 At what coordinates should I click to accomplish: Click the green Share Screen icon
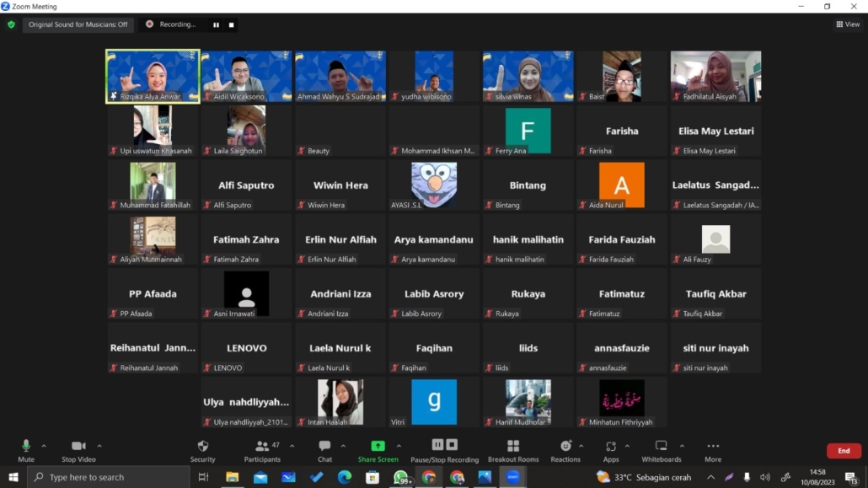378,446
